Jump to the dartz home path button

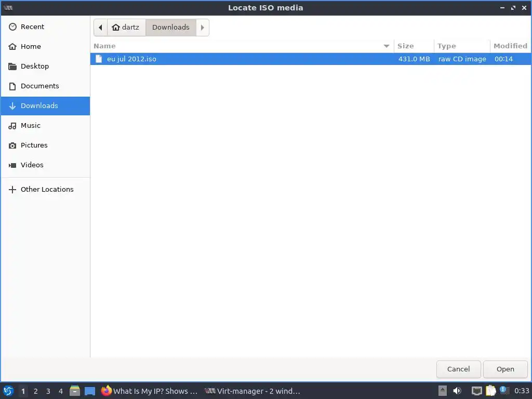[x=126, y=28]
